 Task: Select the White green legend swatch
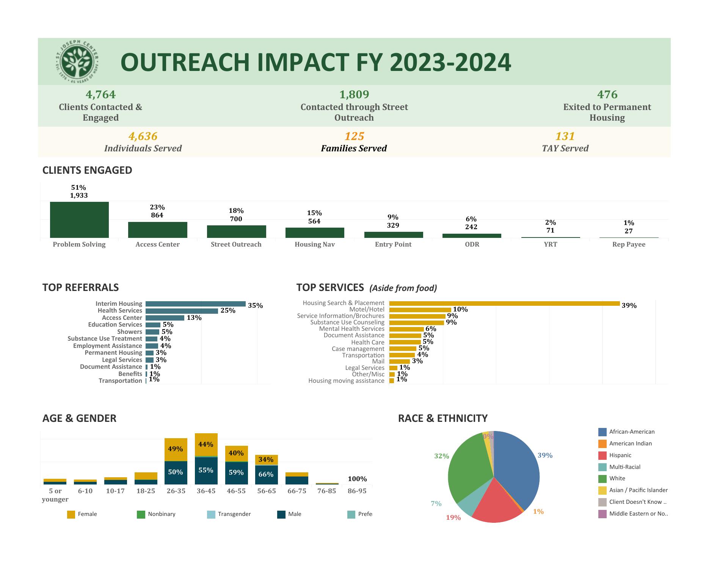(602, 479)
